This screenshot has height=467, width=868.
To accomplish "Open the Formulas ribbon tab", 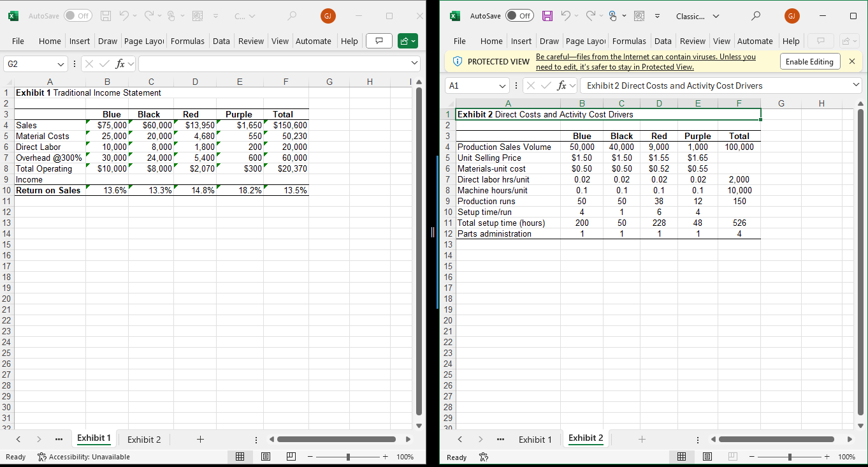I will click(x=187, y=41).
